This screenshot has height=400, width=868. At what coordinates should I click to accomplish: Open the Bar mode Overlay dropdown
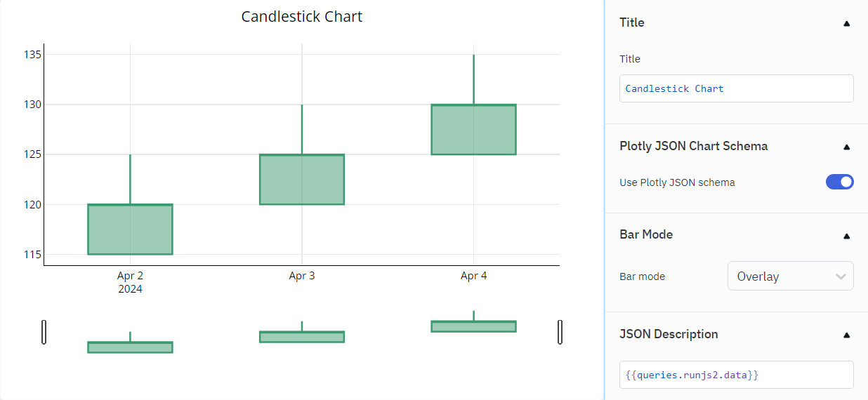pos(790,276)
